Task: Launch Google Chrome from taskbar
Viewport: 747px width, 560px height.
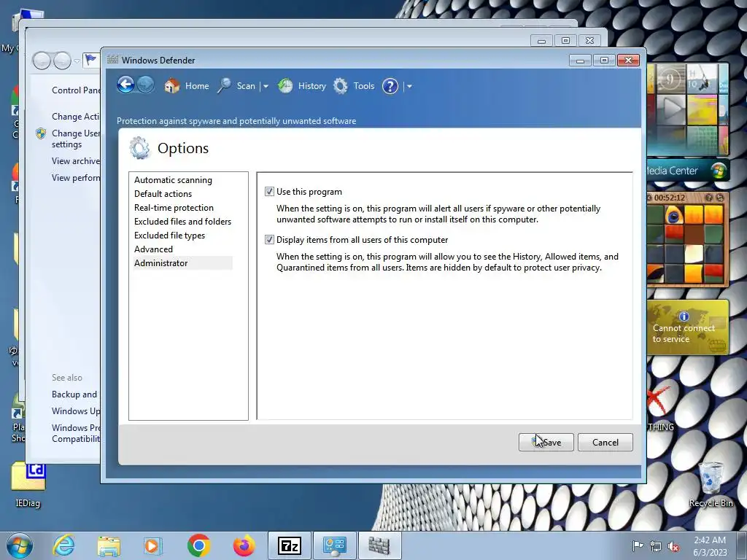Action: click(198, 545)
